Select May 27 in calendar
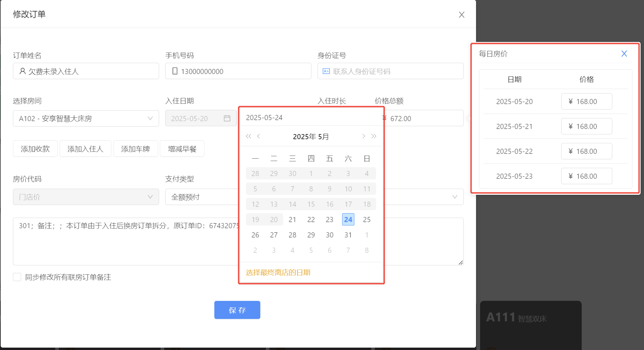 click(x=274, y=235)
